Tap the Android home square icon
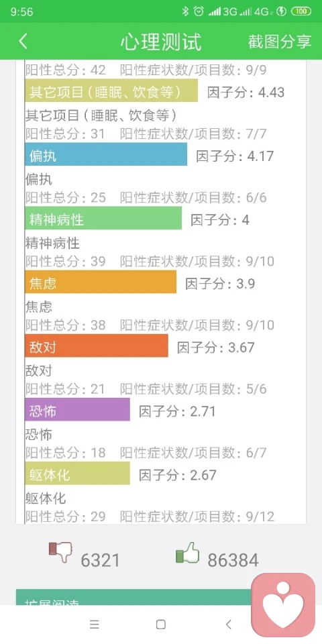The height and width of the screenshot is (644, 322). tap(161, 625)
